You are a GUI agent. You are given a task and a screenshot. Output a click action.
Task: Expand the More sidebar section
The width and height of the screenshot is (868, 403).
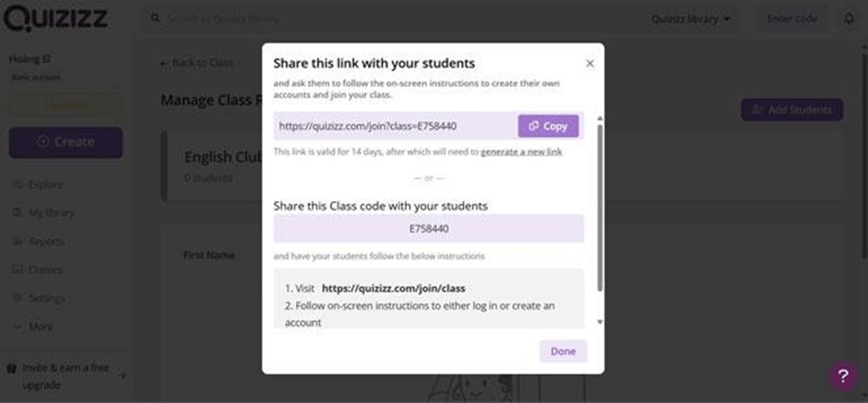(40, 327)
